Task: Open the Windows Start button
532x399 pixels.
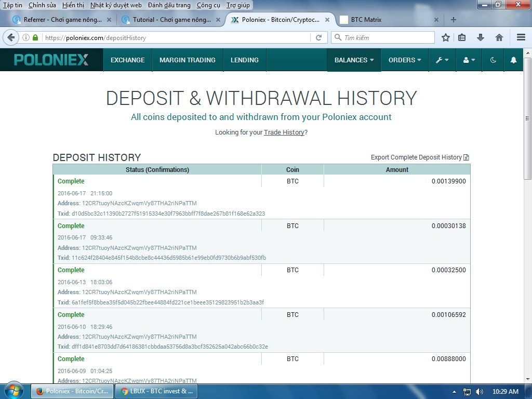Action: [14, 390]
